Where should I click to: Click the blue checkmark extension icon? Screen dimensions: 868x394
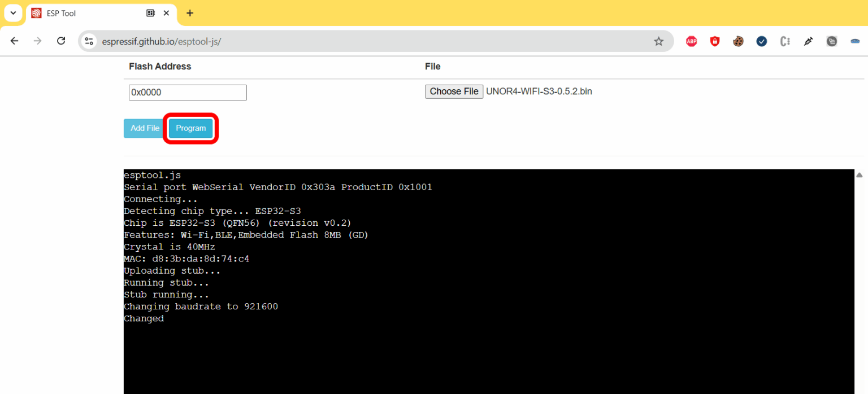(762, 41)
